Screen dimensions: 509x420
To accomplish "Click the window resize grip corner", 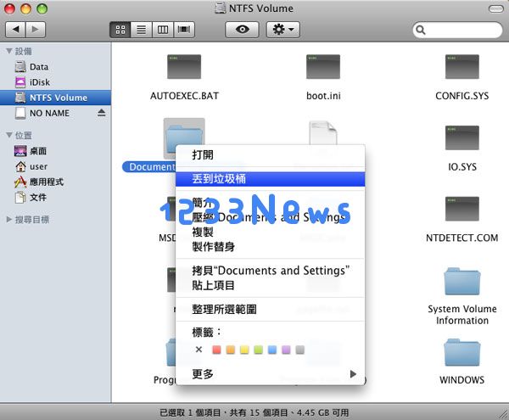I will [x=503, y=414].
